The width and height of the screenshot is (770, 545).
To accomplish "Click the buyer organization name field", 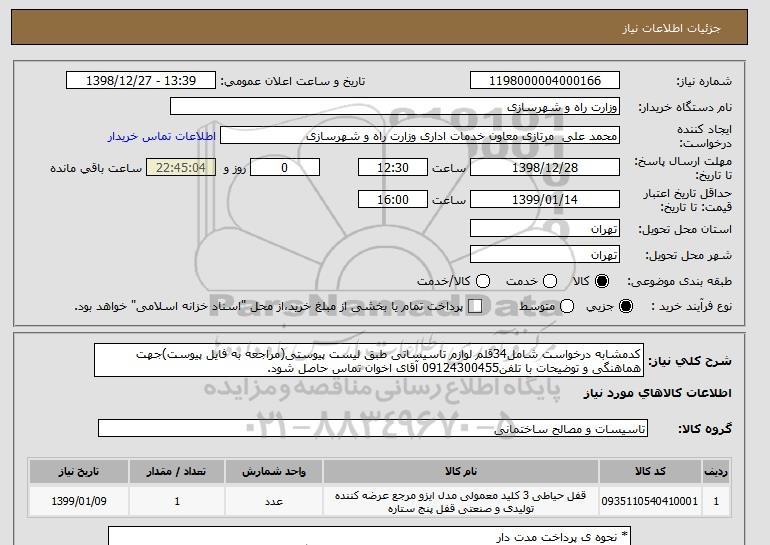I will point(395,107).
